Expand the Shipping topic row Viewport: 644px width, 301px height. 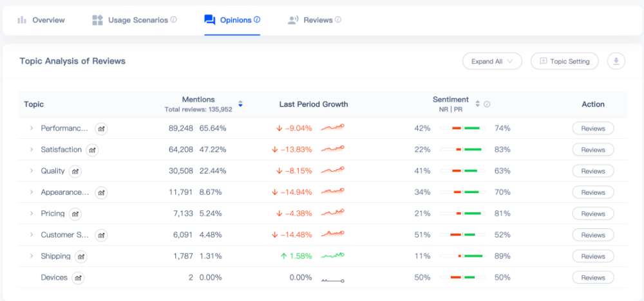[x=31, y=257]
